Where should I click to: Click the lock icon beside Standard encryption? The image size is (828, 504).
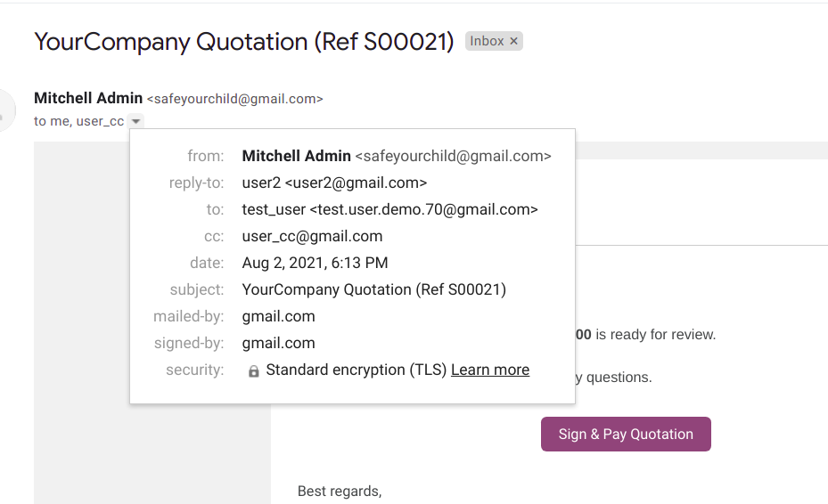pyautogui.click(x=253, y=370)
